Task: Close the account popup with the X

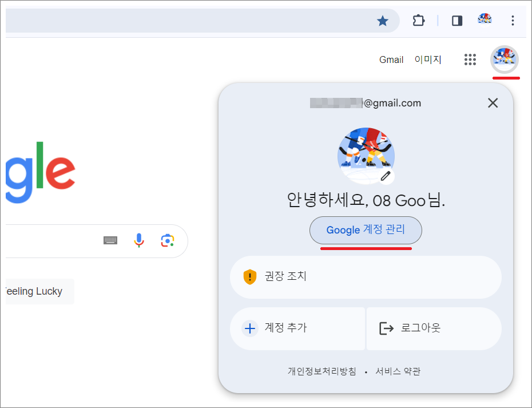Action: tap(493, 103)
